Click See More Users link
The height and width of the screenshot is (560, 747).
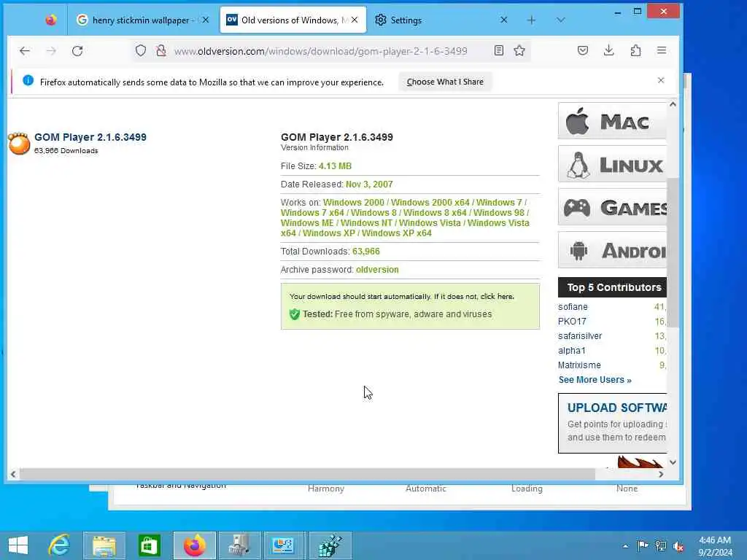pyautogui.click(x=595, y=380)
